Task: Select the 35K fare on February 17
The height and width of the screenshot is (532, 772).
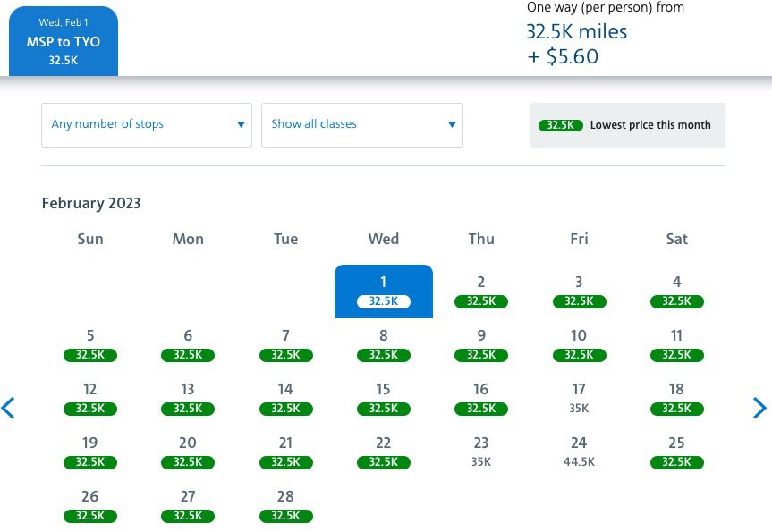Action: (579, 408)
